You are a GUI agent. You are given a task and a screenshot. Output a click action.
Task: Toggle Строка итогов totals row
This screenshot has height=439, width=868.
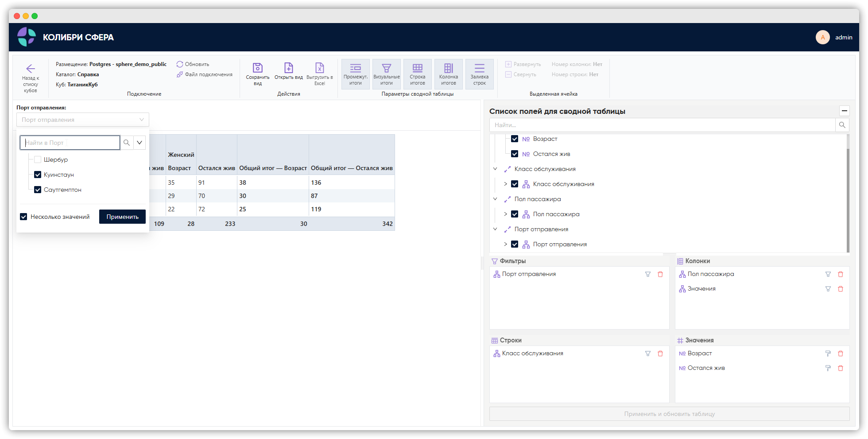point(418,74)
